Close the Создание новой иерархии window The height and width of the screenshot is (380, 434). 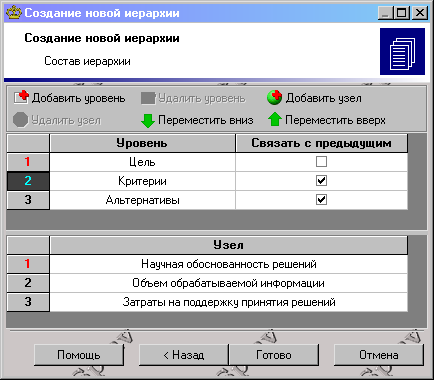click(x=420, y=13)
